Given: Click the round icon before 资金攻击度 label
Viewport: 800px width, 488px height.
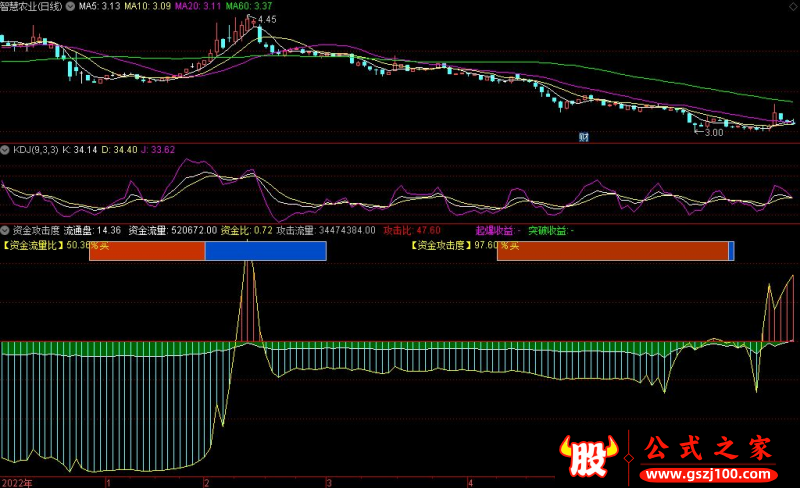Looking at the screenshot, I should 5,230.
